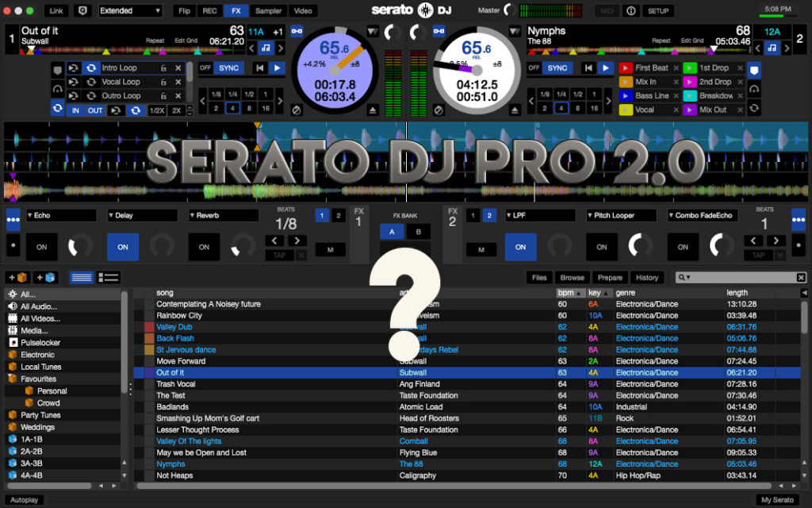Delete the Intro Loop
Screen dimensions: 812x508
[x=178, y=68]
